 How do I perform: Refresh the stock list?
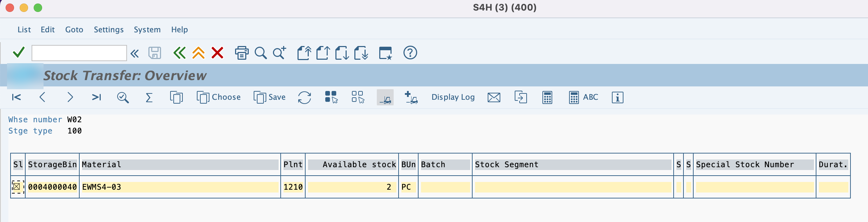tap(305, 97)
